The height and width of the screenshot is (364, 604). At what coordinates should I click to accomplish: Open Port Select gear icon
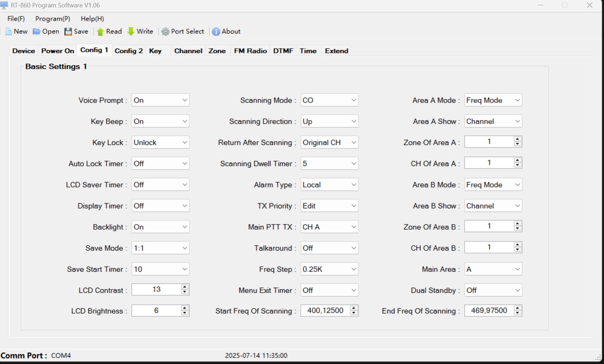point(165,32)
